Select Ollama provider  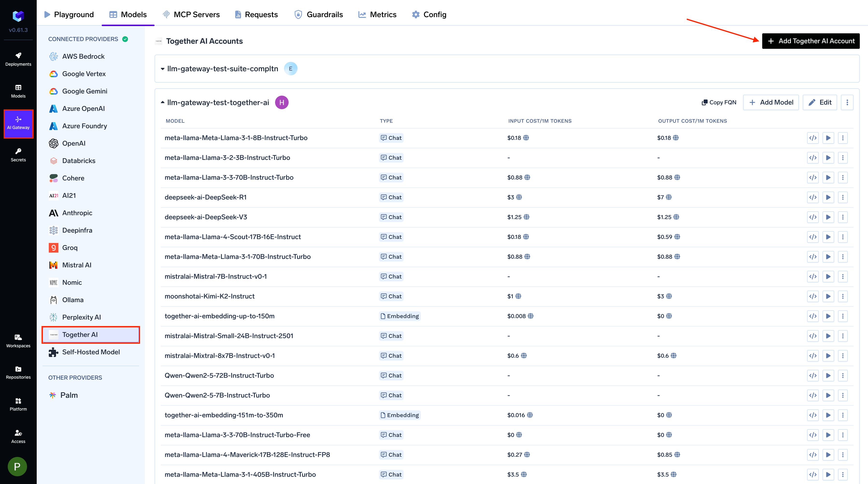coord(91,300)
